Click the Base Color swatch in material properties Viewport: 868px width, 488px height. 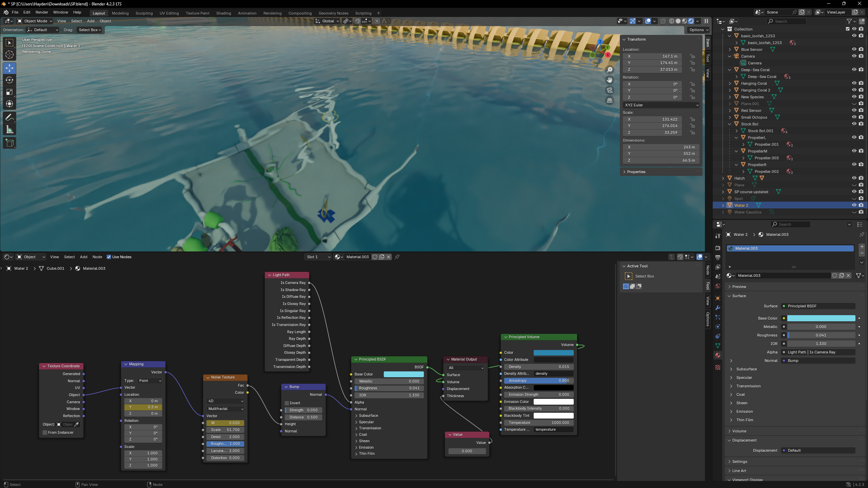pos(821,318)
